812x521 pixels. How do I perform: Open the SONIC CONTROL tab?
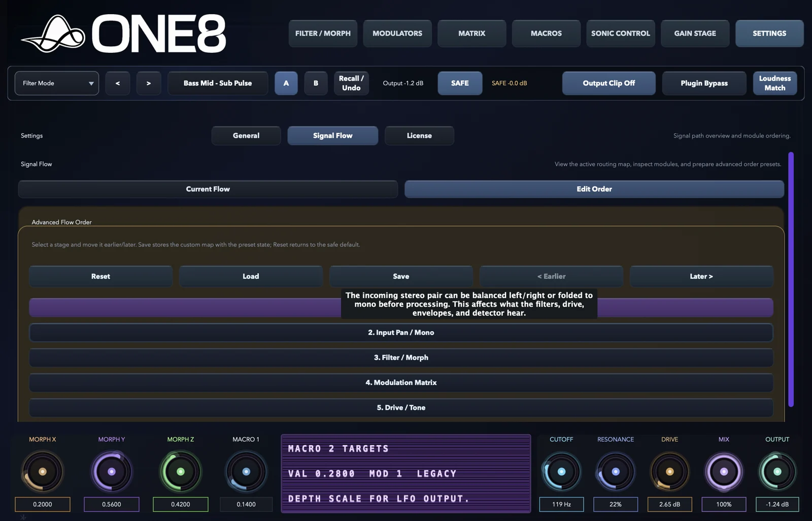click(621, 34)
